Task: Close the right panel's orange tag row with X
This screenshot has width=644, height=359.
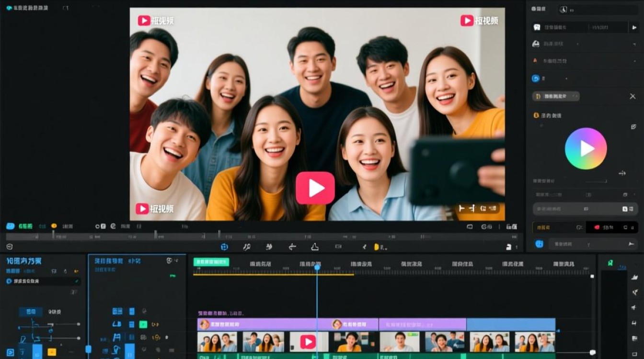Action: point(632,96)
